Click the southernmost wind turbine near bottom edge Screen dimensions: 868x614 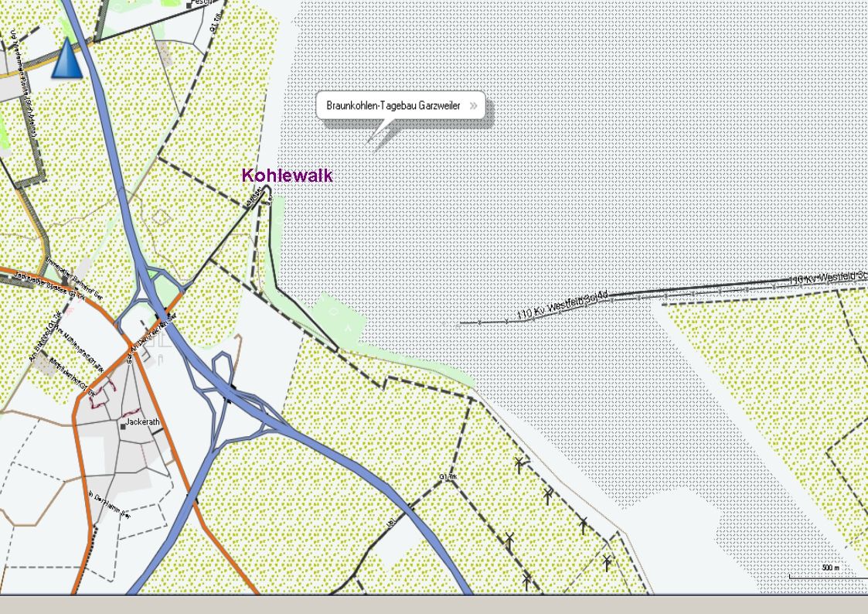point(527,579)
